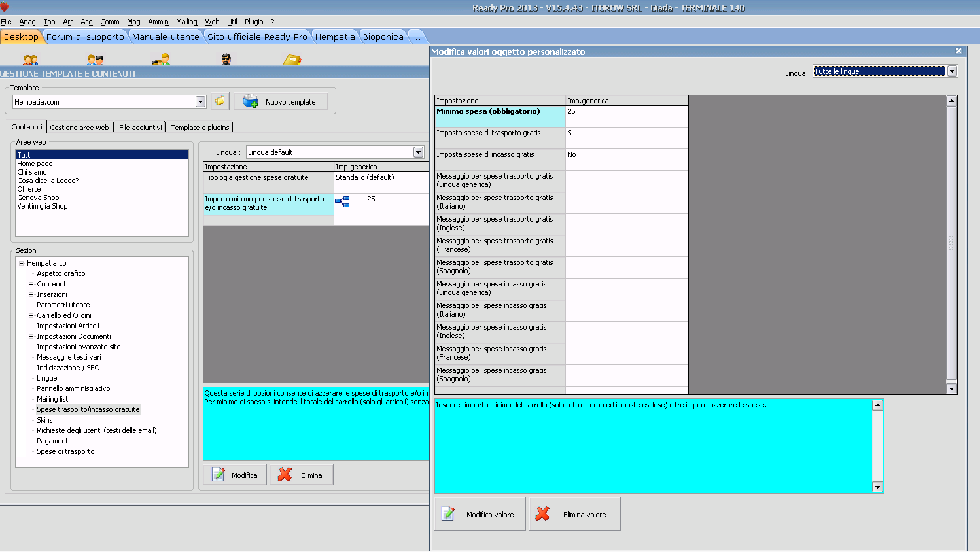Select the Imposta spese di trasporto gratis row

[561, 138]
